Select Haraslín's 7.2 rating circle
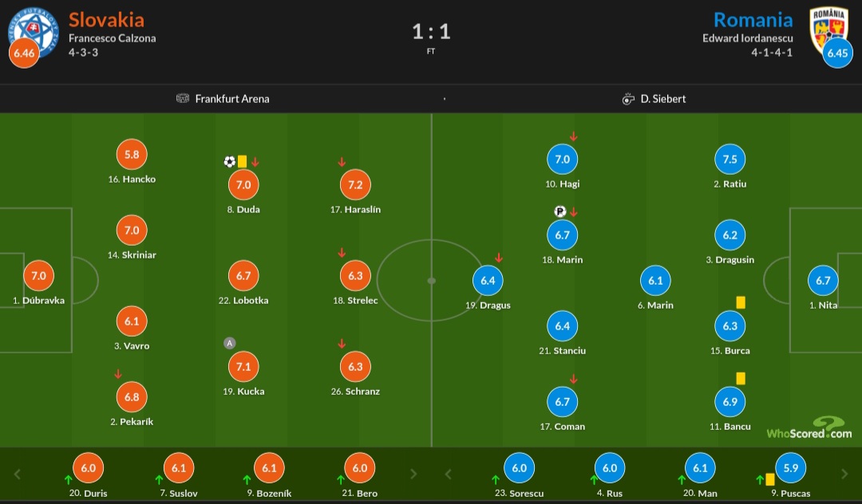The height and width of the screenshot is (504, 862). 355,184
